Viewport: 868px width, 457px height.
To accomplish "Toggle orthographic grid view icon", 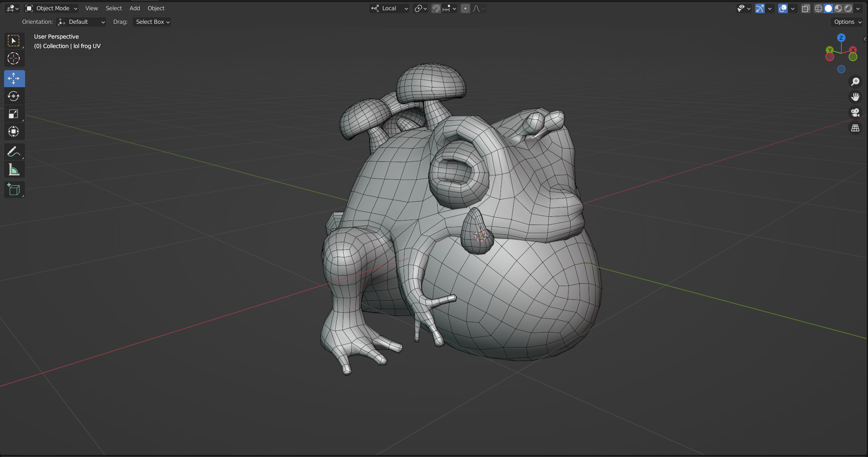I will coord(855,128).
